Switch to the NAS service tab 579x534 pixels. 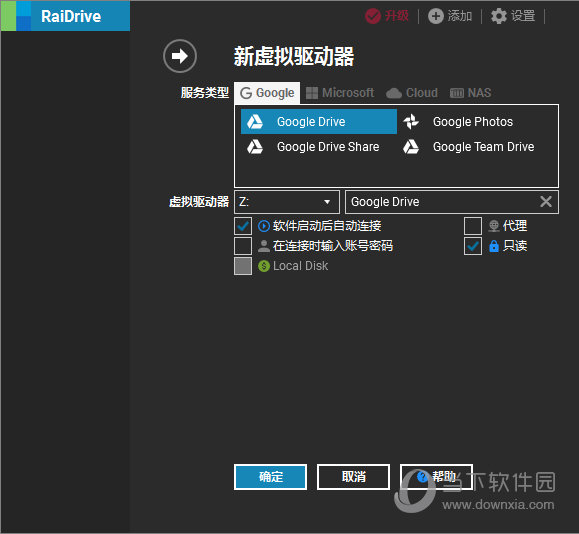(x=470, y=93)
